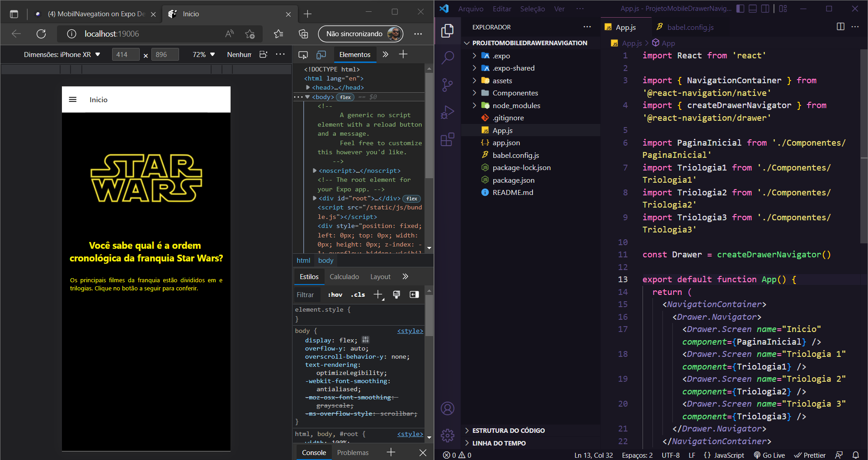Start Go Live server from the status bar
This screenshot has height=460, width=868.
coord(769,455)
